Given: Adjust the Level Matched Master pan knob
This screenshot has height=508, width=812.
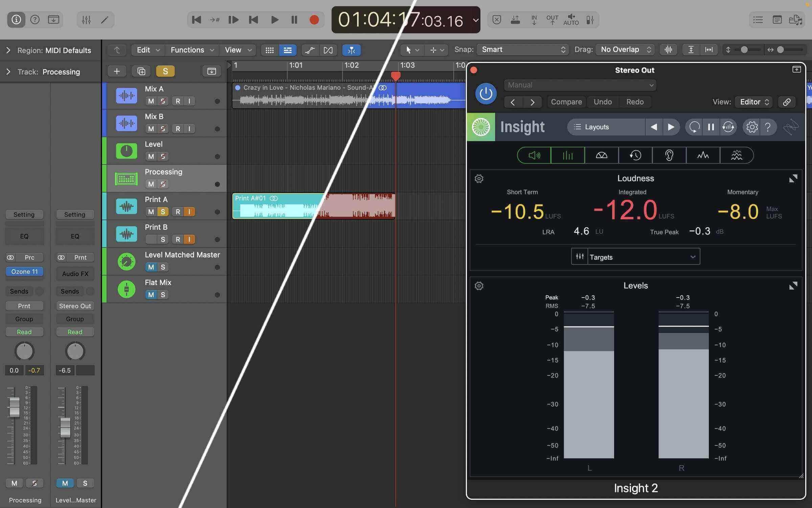Looking at the screenshot, I should point(75,351).
